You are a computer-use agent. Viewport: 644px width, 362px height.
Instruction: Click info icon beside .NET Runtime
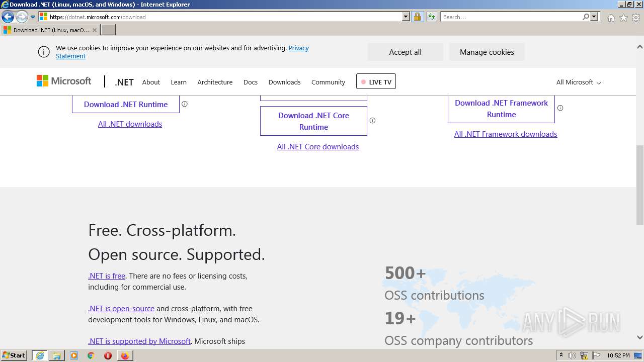pos(185,104)
